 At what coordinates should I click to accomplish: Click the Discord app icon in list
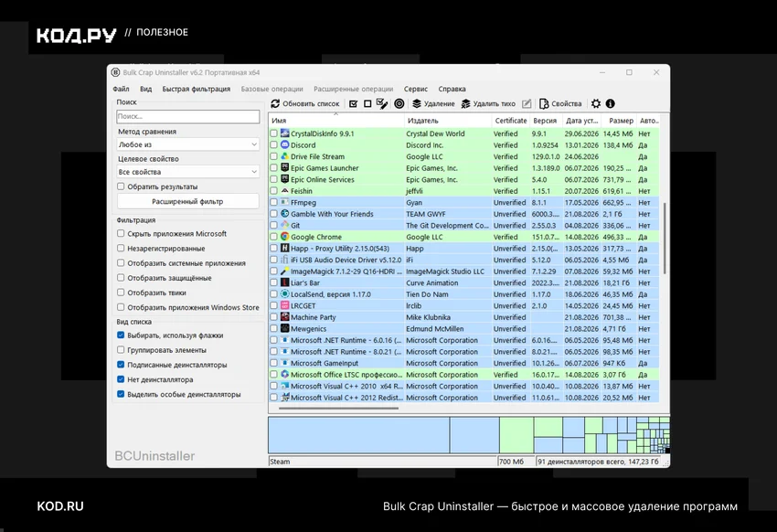coord(285,144)
